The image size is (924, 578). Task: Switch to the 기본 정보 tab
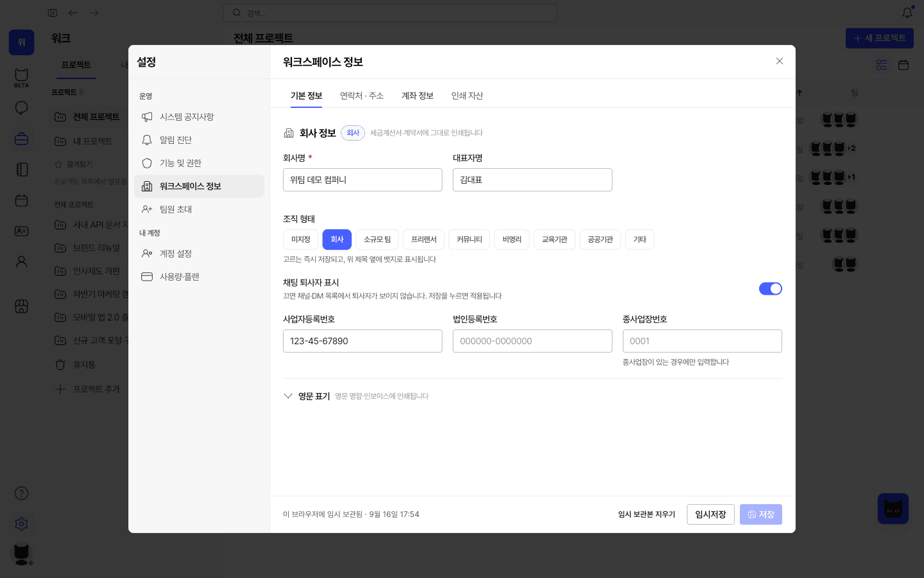tap(306, 96)
